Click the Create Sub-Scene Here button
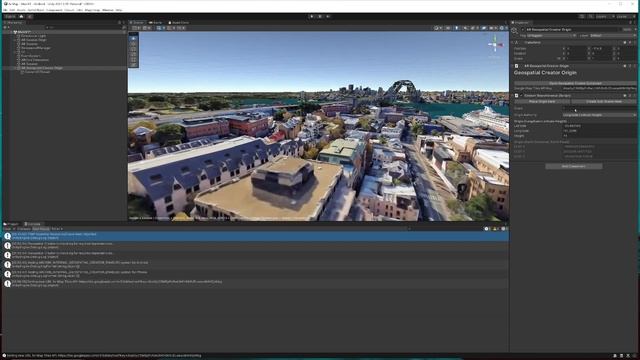This screenshot has width=640, height=360. 604,101
